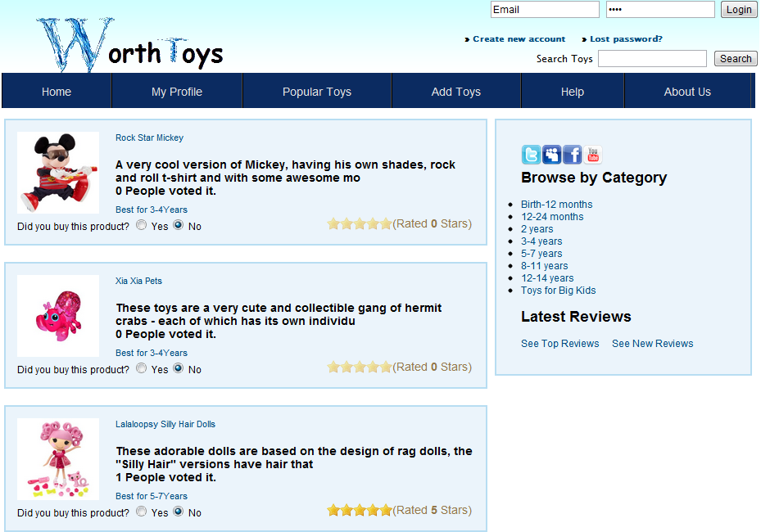761x532 pixels.
Task: Select No for buying Xia Xia Pets
Action: pyautogui.click(x=178, y=368)
